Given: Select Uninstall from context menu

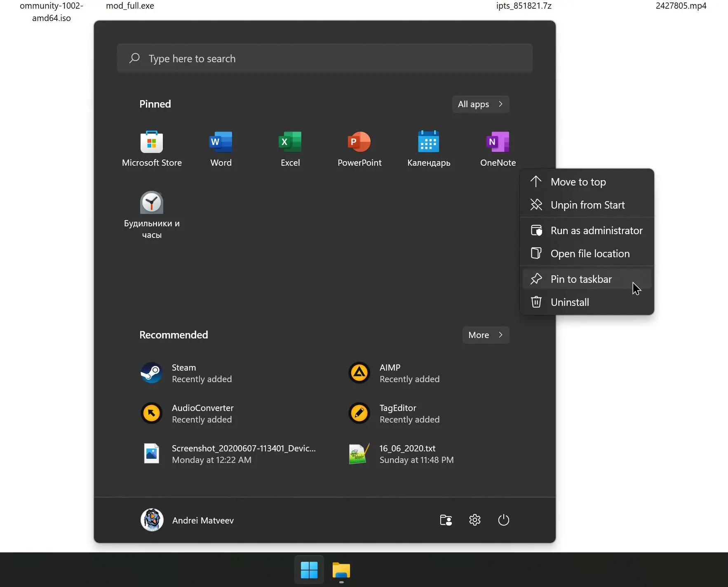Looking at the screenshot, I should tap(587, 302).
